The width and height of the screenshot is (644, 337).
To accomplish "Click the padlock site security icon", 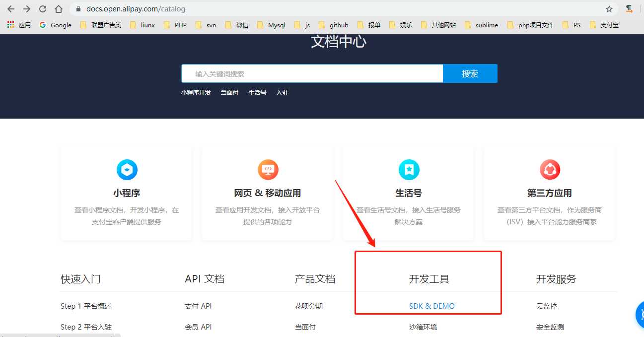I will click(78, 9).
